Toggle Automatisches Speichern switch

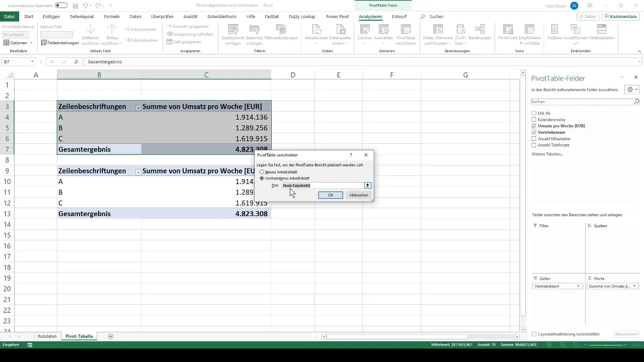point(61,6)
